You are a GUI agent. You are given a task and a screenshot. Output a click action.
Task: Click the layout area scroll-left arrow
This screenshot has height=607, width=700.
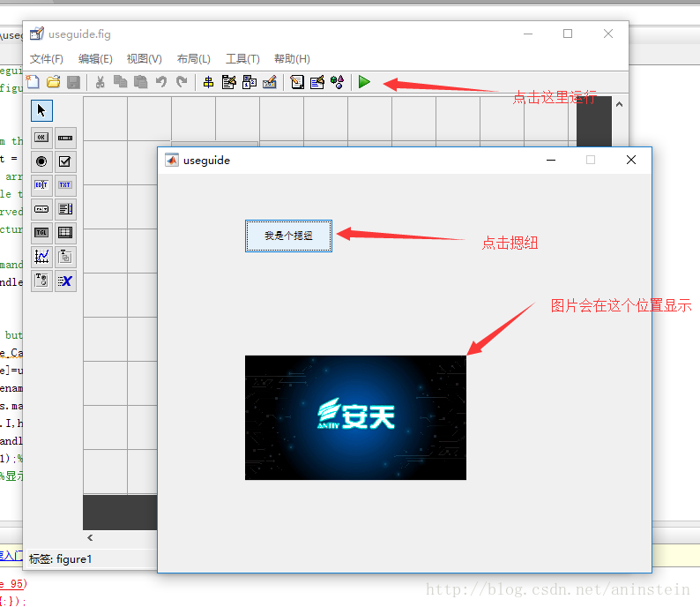coord(90,537)
